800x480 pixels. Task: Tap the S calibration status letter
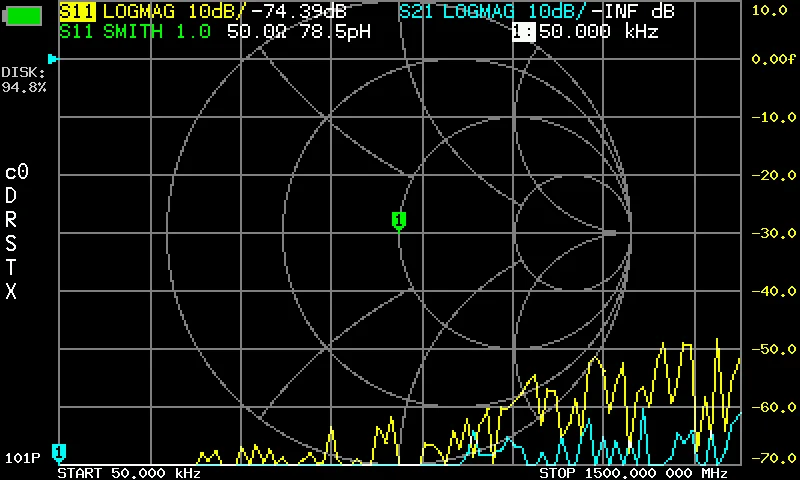coord(11,244)
